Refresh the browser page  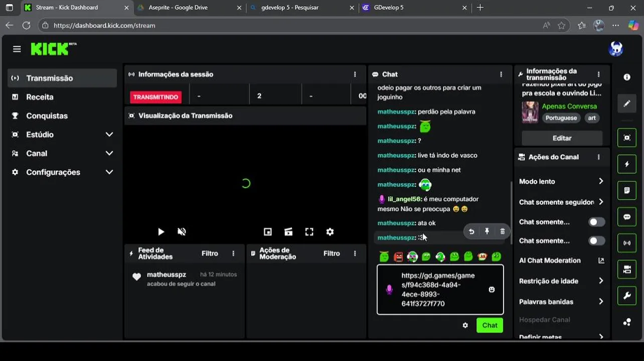coord(26,25)
